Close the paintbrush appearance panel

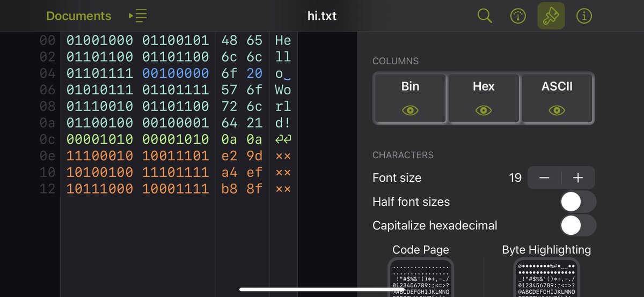pyautogui.click(x=551, y=16)
